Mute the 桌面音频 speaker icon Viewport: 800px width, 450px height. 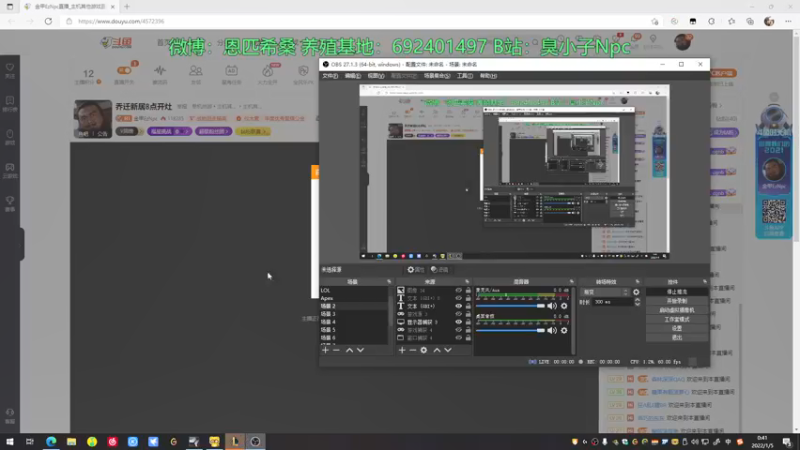552,330
